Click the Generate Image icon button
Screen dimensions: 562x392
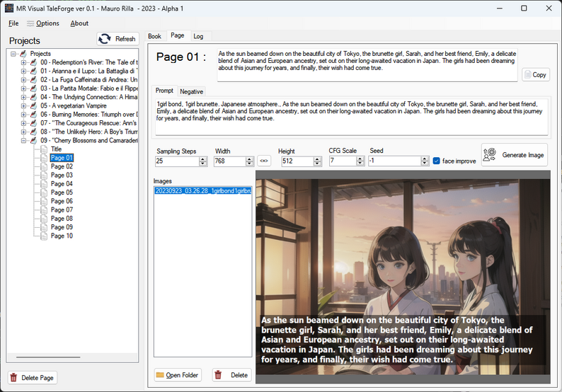pyautogui.click(x=489, y=155)
